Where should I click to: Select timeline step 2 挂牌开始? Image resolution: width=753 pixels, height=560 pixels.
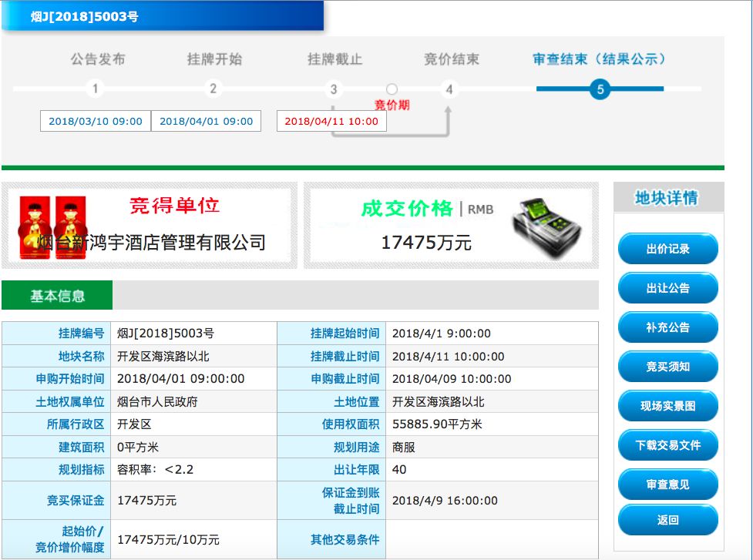click(213, 89)
